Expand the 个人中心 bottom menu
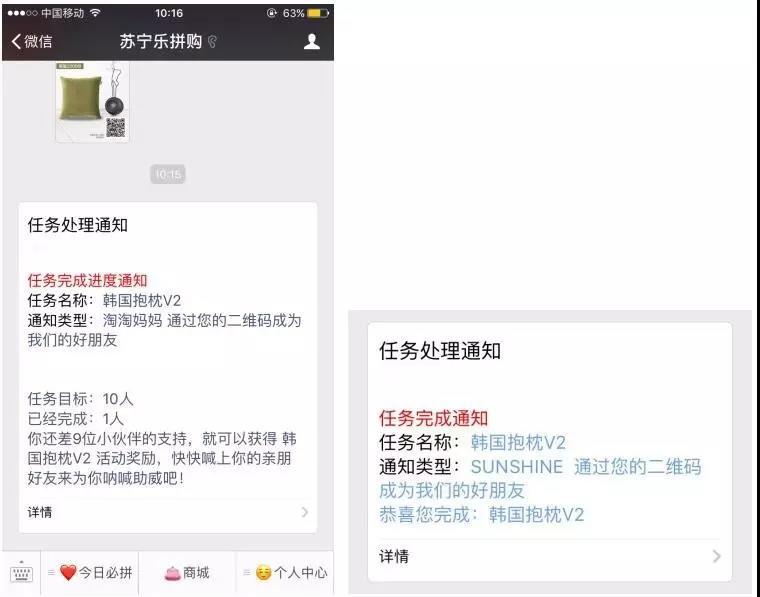The image size is (760, 597). [x=285, y=573]
